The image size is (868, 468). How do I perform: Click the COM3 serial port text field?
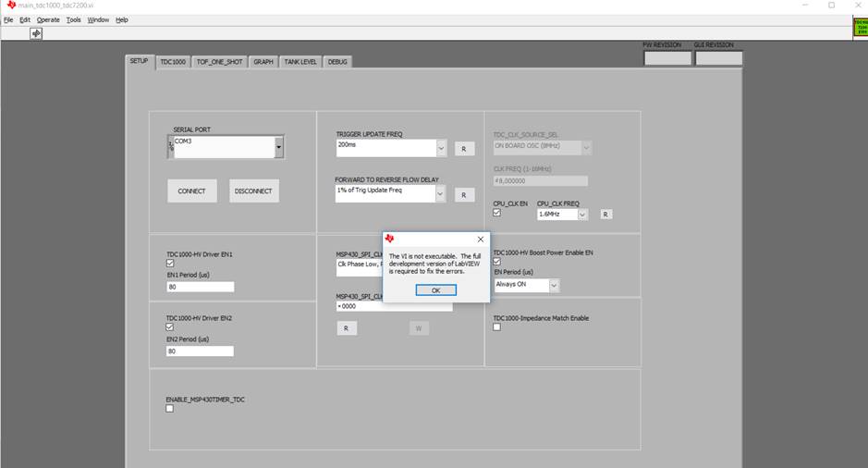[x=225, y=147]
